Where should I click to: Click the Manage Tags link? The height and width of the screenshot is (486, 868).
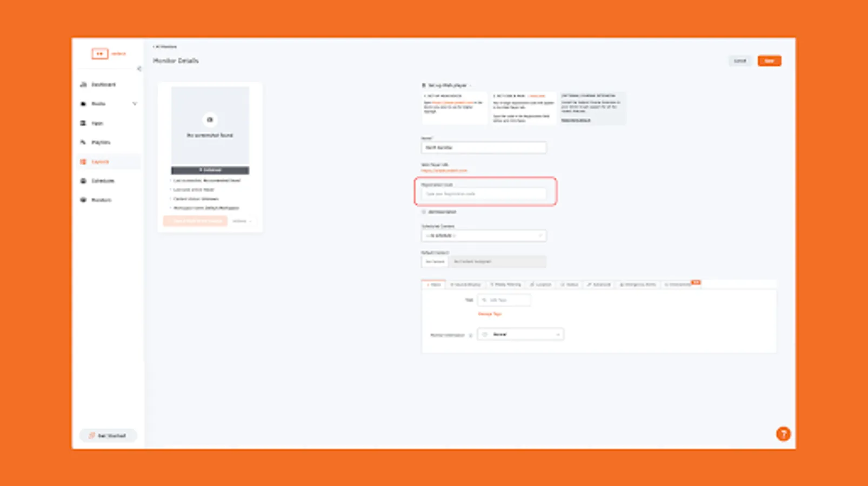(x=490, y=314)
